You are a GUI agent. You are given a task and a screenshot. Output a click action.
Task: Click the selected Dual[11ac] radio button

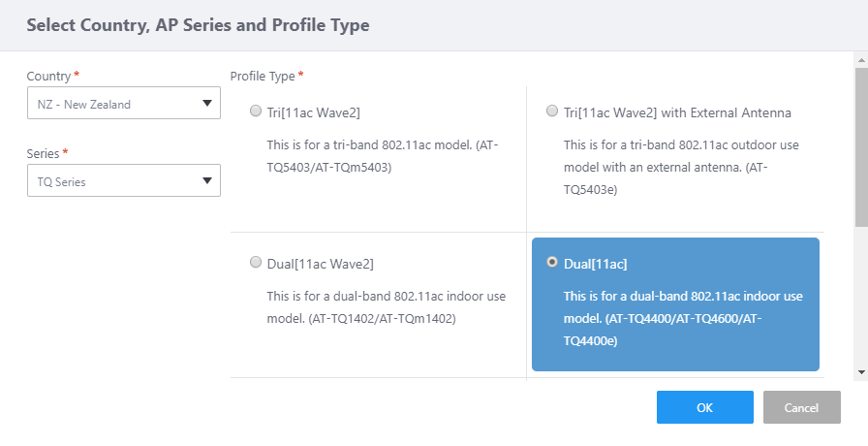point(552,262)
